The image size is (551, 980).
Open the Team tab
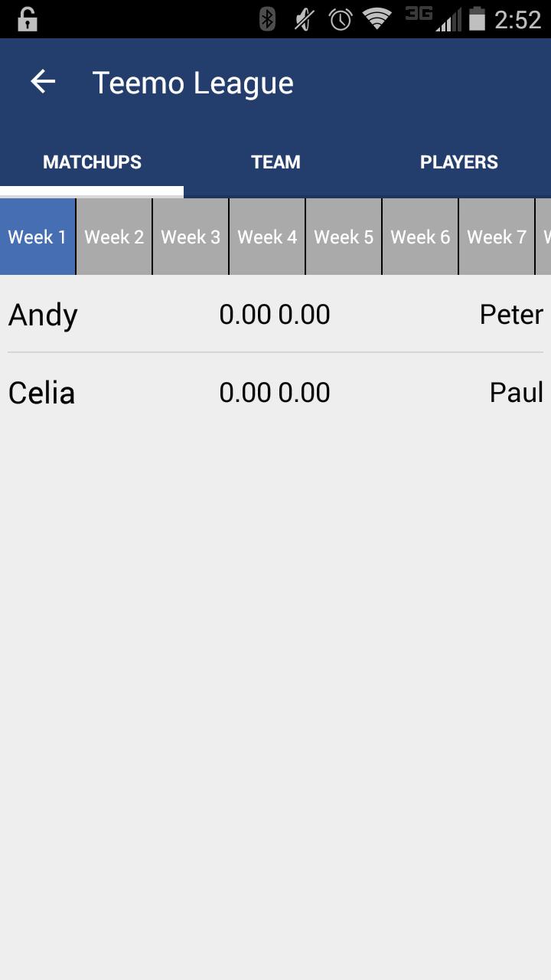[275, 162]
